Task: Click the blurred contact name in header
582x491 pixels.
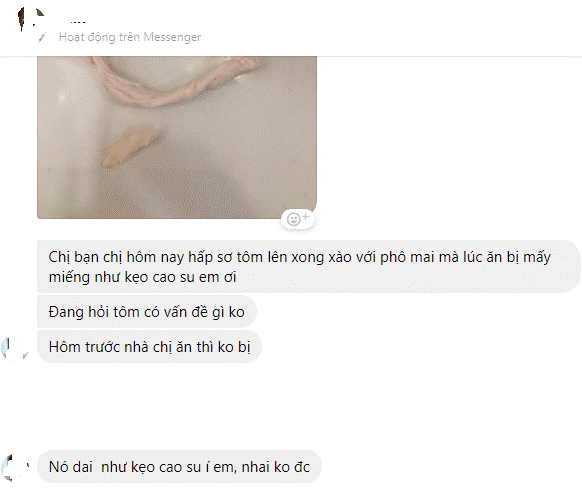Action: point(78,22)
